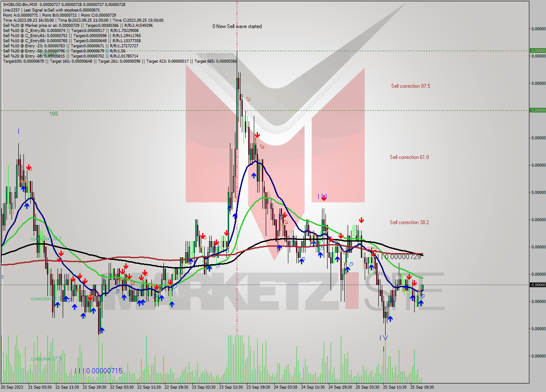The width and height of the screenshot is (546, 392).
Task: Click the blue 'I I I 0.00000715' label
Action: [99, 371]
